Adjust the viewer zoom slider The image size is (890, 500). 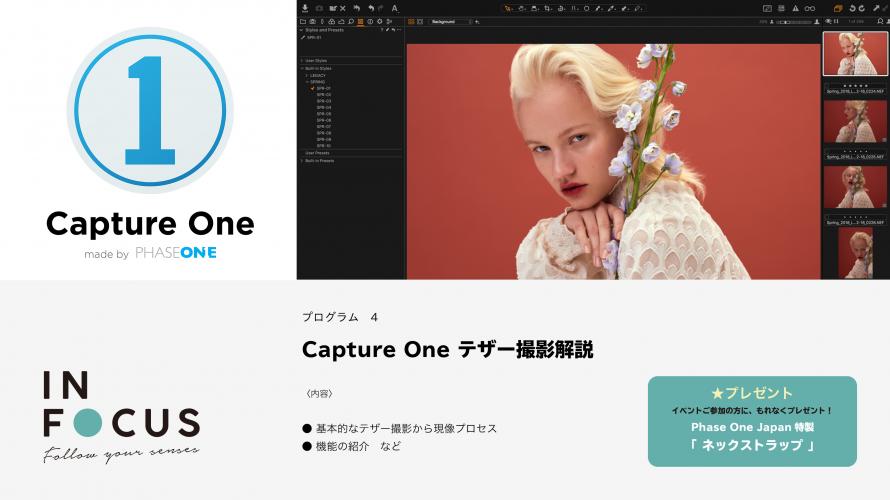[794, 22]
